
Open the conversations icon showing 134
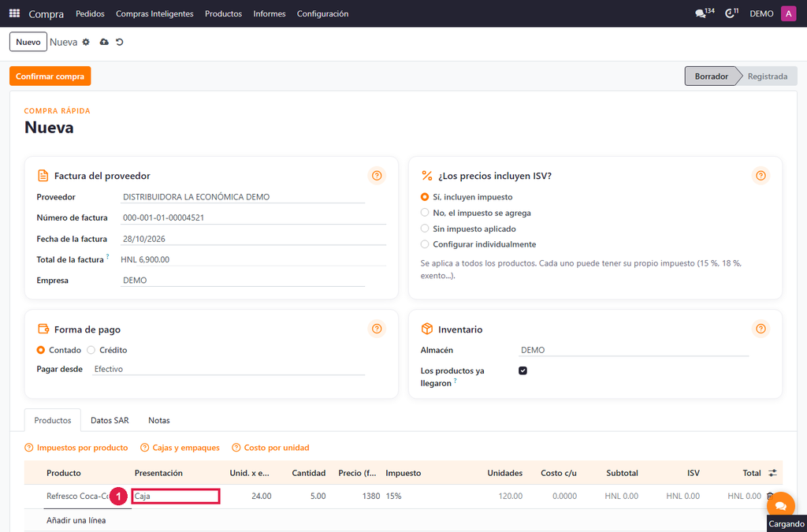[x=704, y=13]
